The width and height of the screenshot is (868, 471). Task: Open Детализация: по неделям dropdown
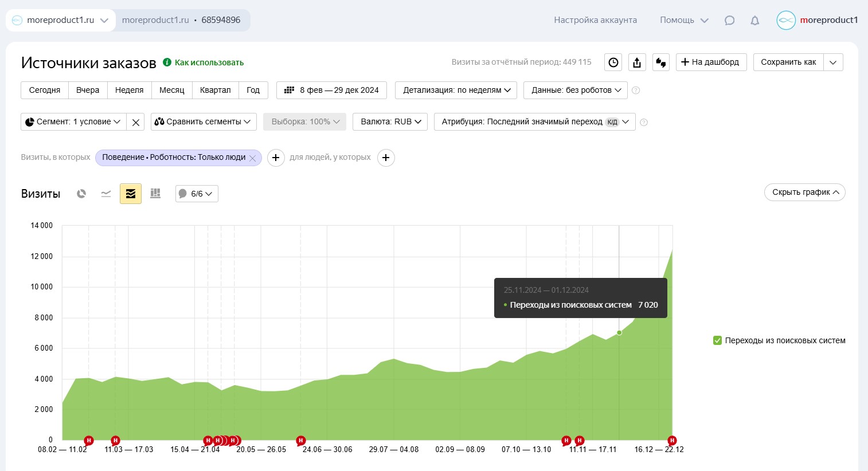[x=456, y=91]
